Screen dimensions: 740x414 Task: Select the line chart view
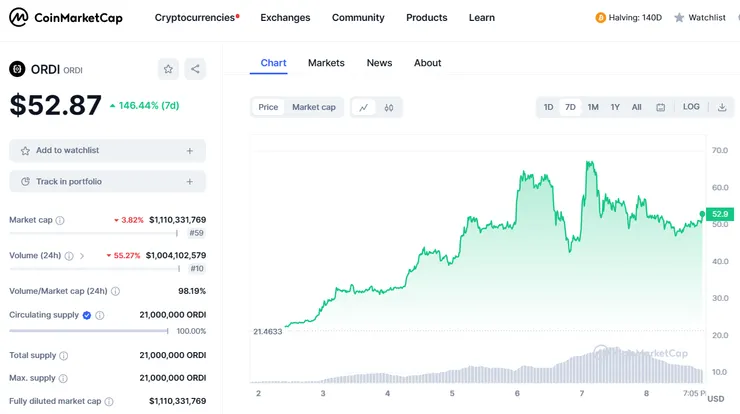(364, 107)
